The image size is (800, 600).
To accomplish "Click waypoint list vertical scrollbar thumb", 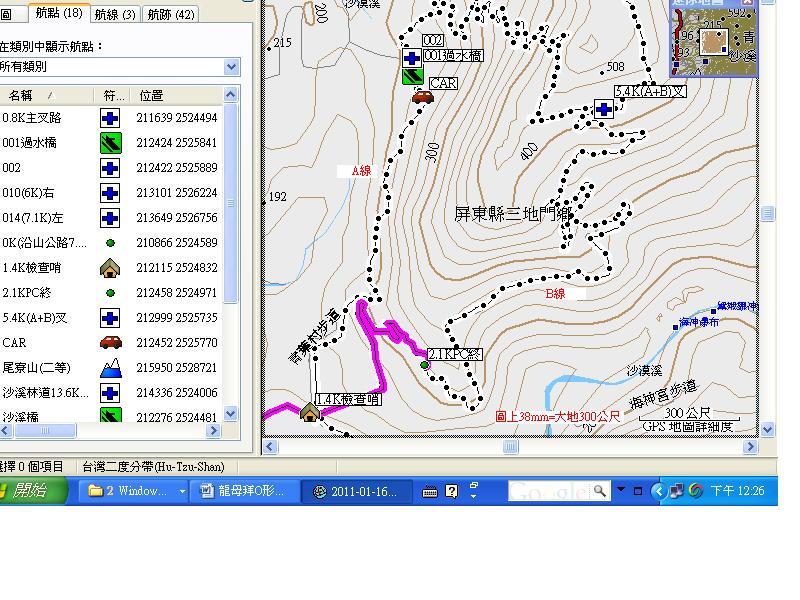I will [x=231, y=203].
